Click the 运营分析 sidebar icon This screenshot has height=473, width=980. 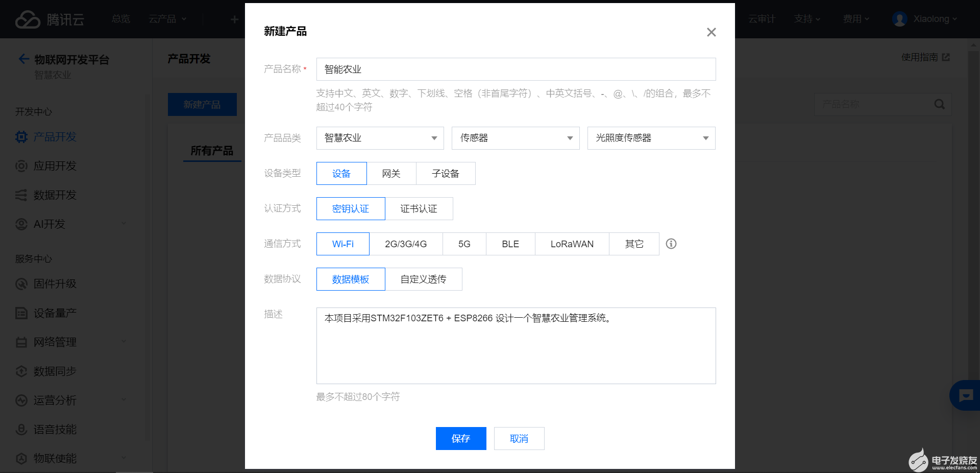21,400
